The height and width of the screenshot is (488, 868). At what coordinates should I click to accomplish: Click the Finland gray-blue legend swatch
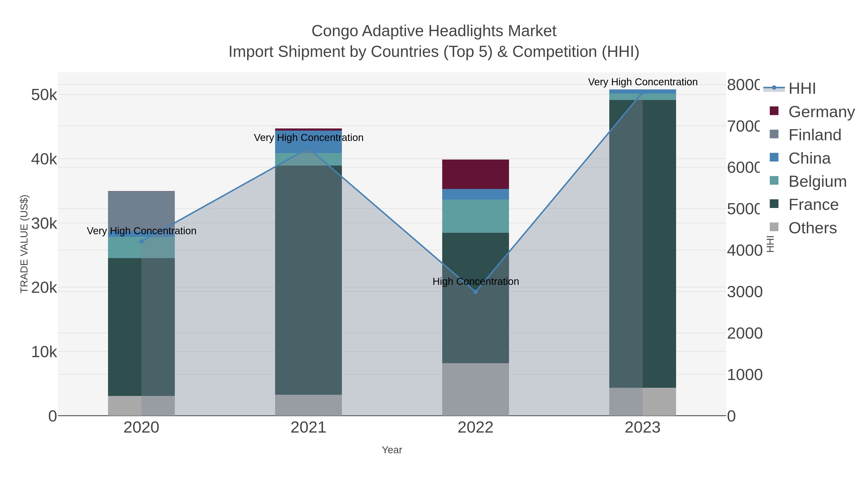click(774, 134)
